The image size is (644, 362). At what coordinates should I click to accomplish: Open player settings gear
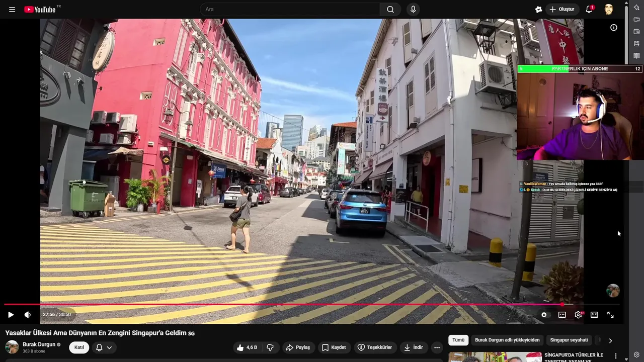point(578,315)
